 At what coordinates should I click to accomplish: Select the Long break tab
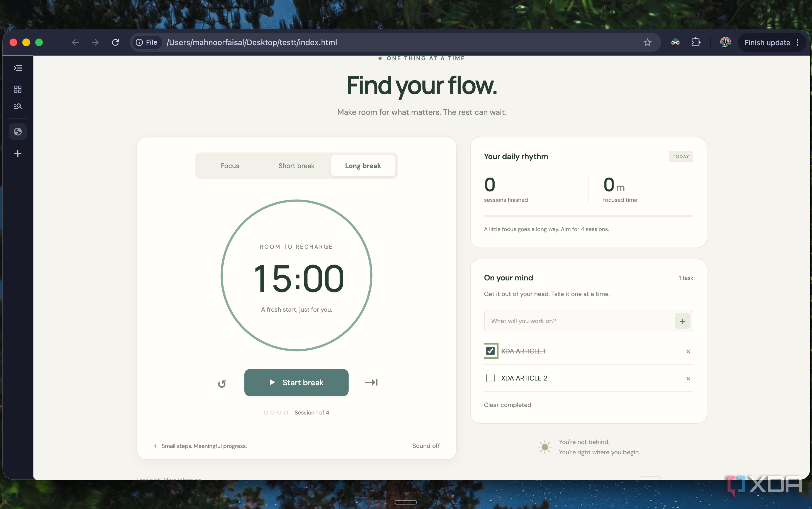pos(363,166)
